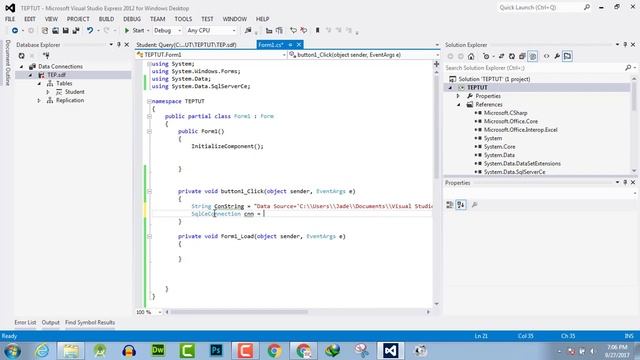Expand the Replication node
The image size is (640, 360).
(x=39, y=100)
